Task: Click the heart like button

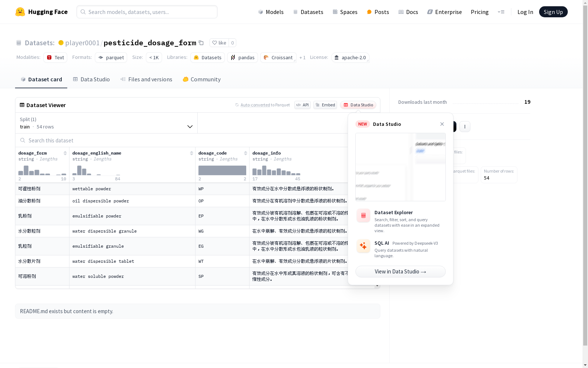Action: (x=219, y=43)
